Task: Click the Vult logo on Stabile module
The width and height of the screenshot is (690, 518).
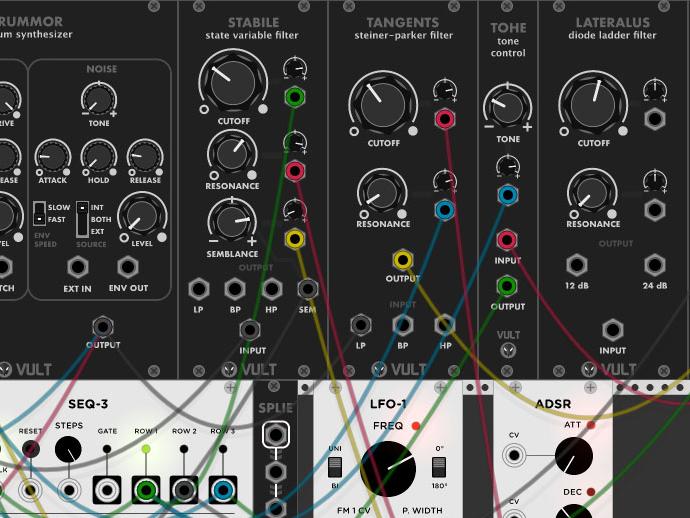Action: [x=229, y=370]
